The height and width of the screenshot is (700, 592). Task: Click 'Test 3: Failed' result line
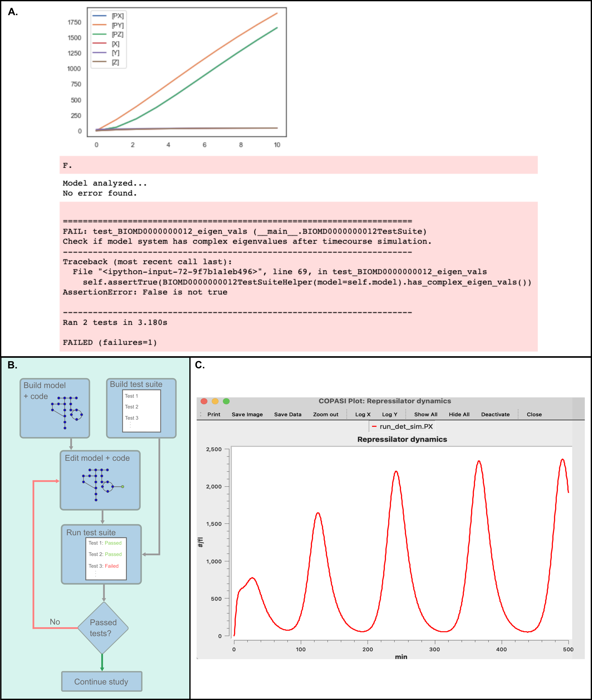point(103,566)
